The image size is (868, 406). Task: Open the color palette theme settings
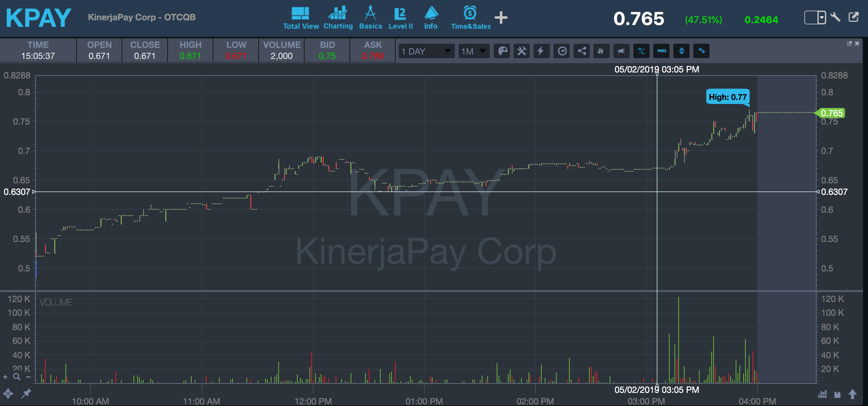point(502,51)
